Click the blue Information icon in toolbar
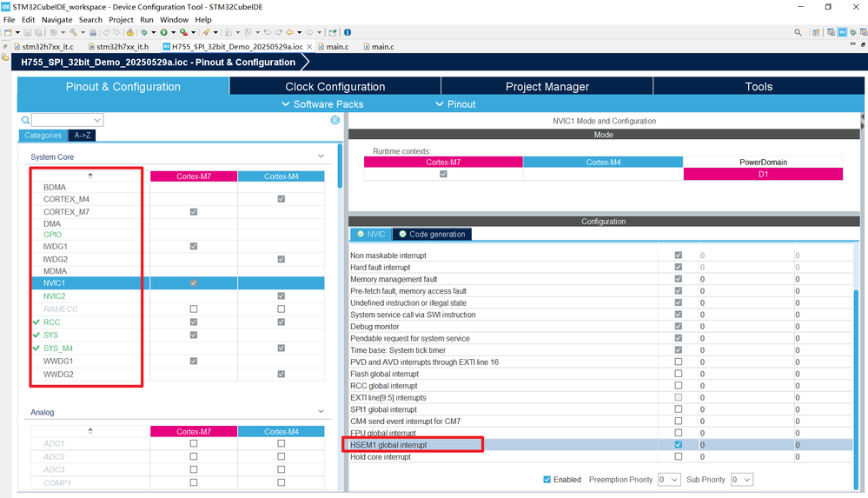The height and width of the screenshot is (498, 868). pyautogui.click(x=347, y=32)
